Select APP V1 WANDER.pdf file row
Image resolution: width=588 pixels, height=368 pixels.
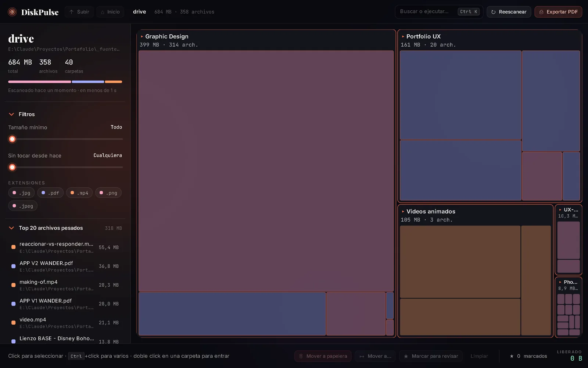coord(65,304)
